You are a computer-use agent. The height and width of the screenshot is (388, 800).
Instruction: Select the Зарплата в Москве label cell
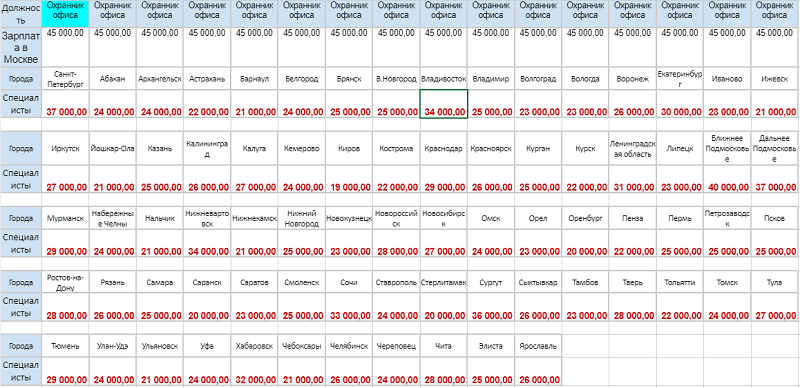(20, 47)
